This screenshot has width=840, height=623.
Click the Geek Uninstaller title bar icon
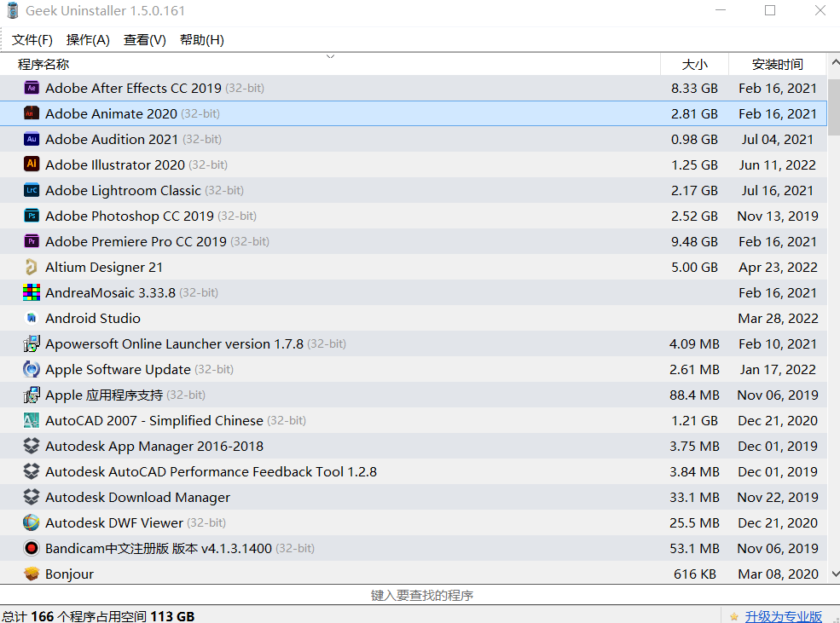(x=13, y=9)
